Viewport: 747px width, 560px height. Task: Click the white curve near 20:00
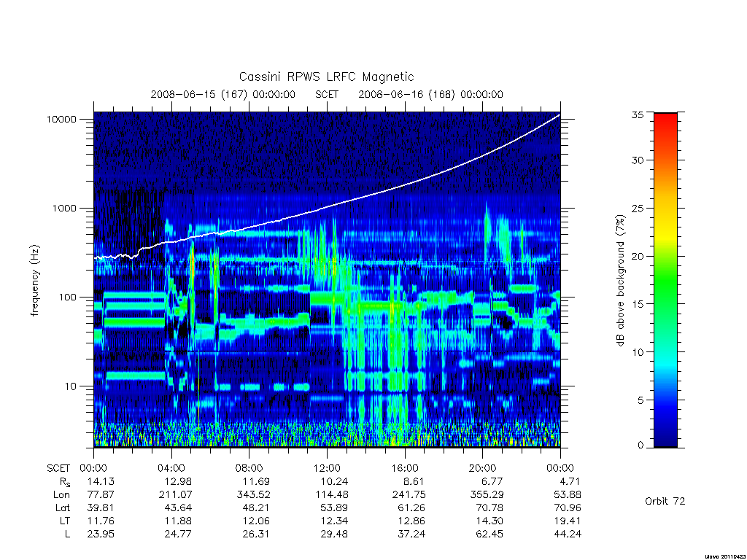(483, 155)
